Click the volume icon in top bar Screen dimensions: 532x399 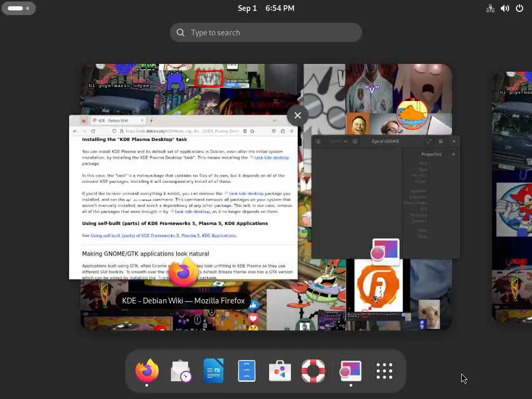pos(505,8)
